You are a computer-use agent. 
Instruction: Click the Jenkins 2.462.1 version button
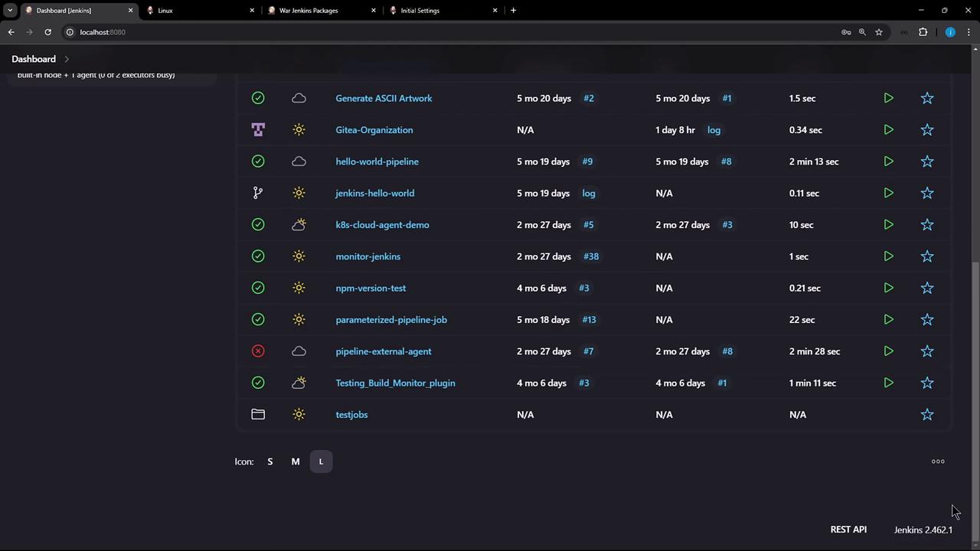(923, 530)
